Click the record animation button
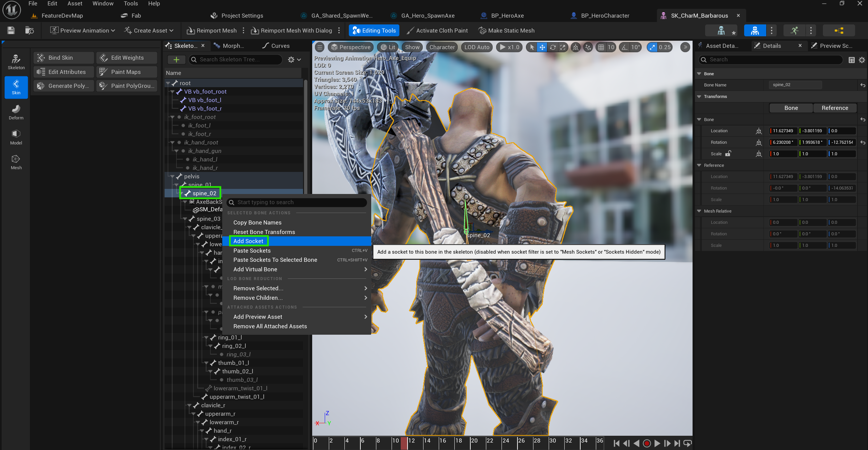 click(647, 443)
